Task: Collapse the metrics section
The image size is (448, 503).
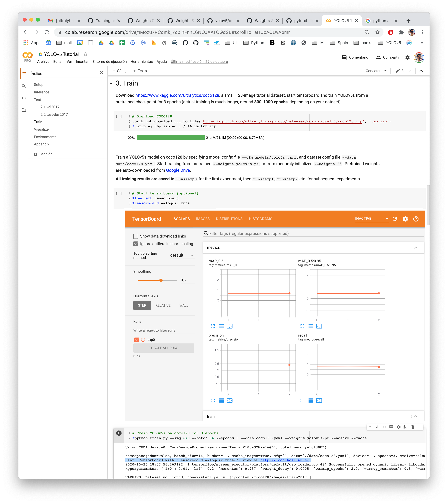Action: 415,248
